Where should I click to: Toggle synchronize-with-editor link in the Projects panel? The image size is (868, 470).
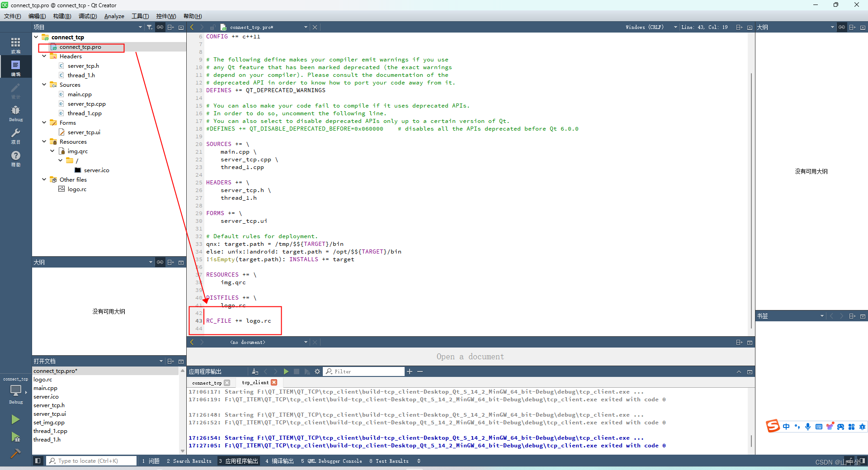tap(160, 27)
